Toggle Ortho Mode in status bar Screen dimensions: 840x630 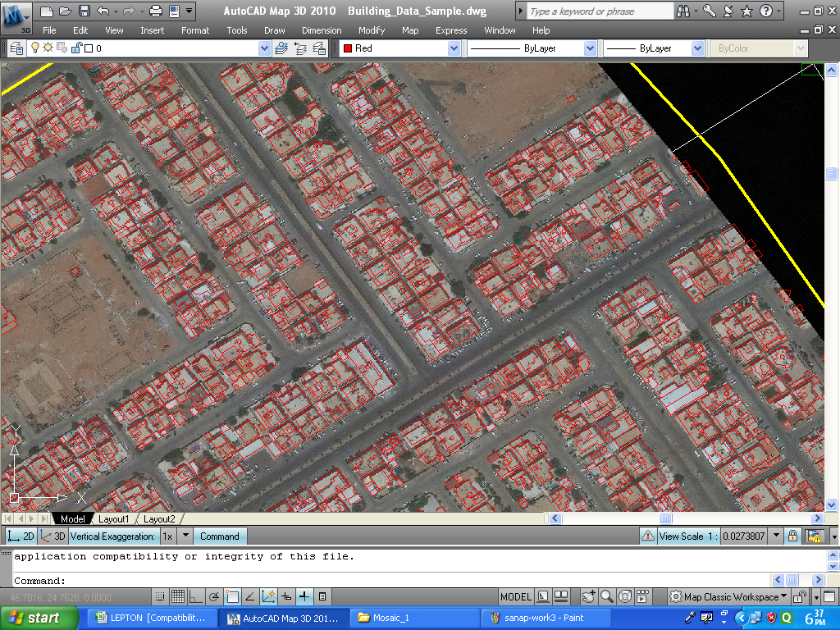click(195, 596)
